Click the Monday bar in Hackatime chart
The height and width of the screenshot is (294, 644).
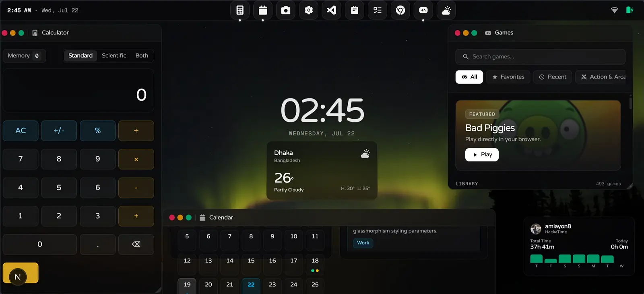pyautogui.click(x=593, y=259)
